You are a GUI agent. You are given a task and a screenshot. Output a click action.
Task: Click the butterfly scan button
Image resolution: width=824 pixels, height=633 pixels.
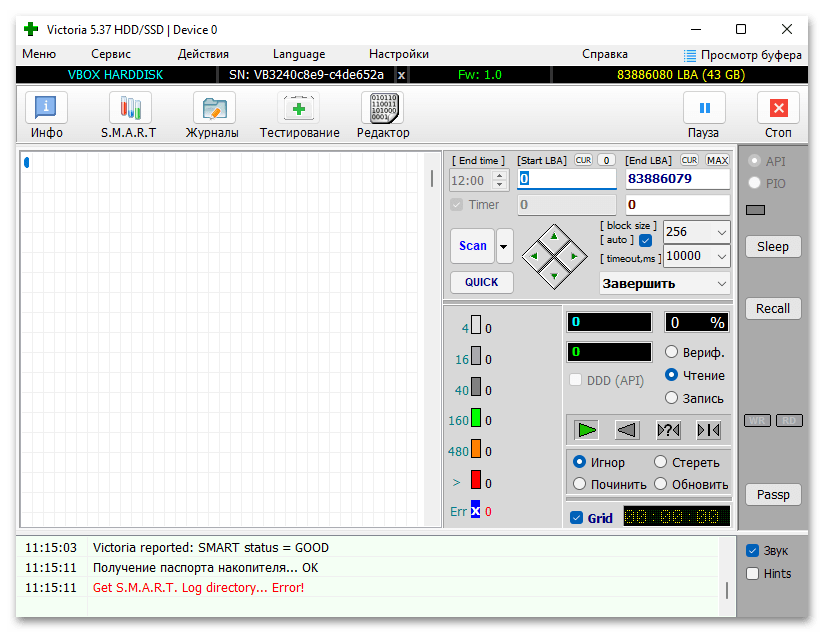coord(708,430)
